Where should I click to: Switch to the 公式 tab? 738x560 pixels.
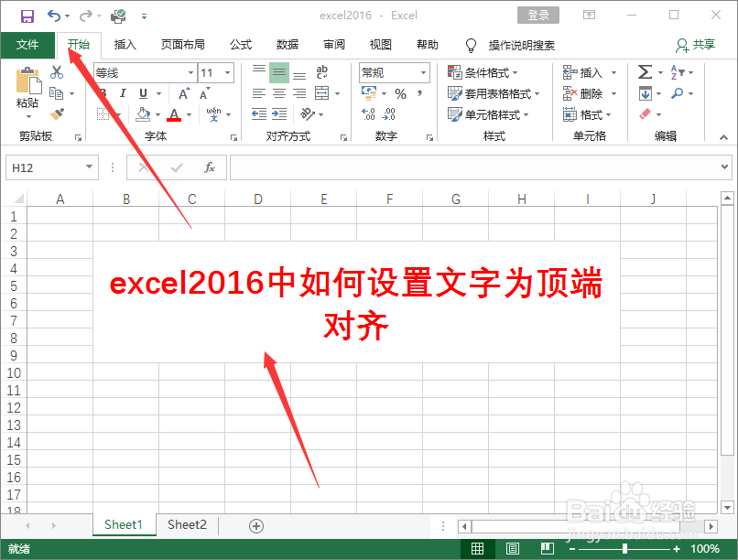click(241, 45)
